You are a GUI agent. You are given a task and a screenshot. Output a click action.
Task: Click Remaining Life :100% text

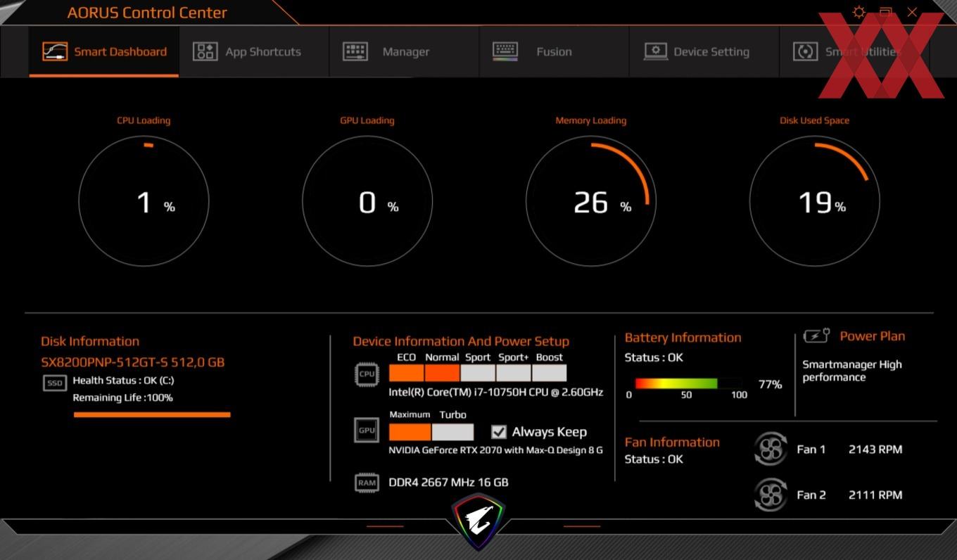(x=122, y=397)
